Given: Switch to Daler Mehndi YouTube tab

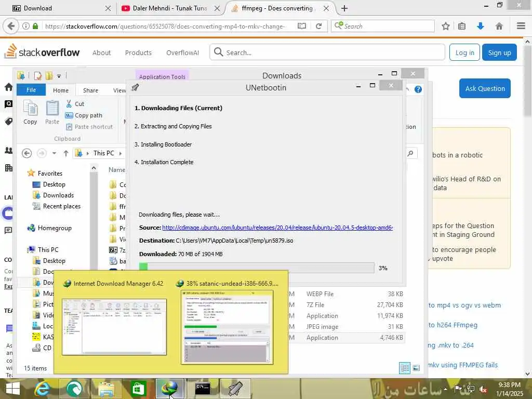Looking at the screenshot, I should click(x=170, y=8).
